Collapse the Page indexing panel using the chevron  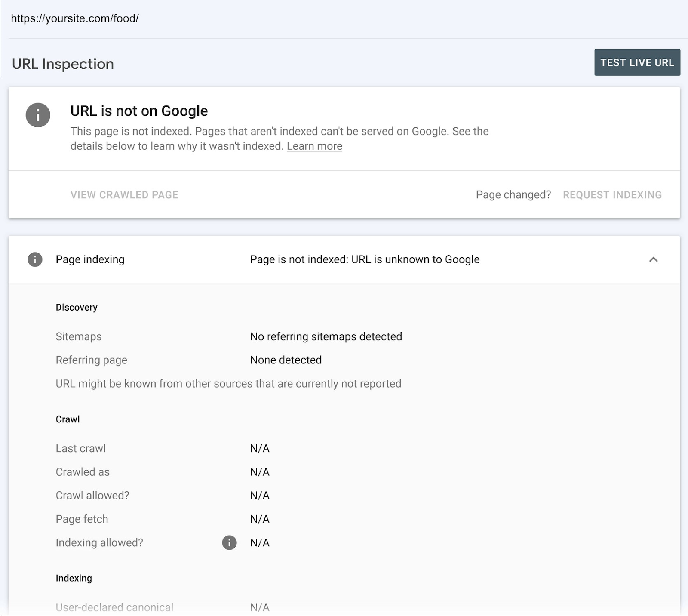[x=654, y=259]
